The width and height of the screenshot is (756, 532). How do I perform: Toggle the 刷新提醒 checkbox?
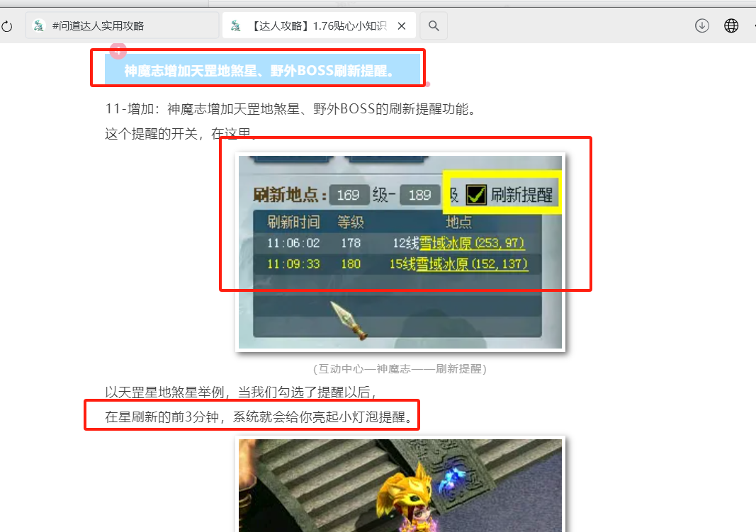476,194
